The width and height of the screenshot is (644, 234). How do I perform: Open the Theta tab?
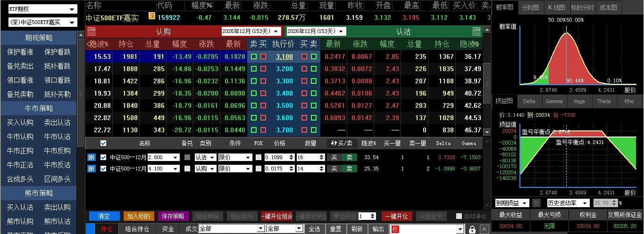click(x=604, y=101)
